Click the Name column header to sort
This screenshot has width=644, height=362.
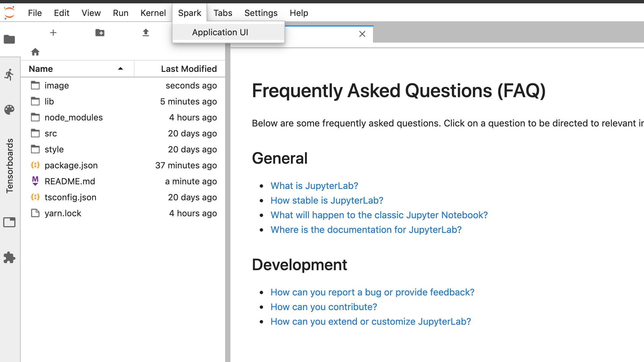[x=41, y=69]
